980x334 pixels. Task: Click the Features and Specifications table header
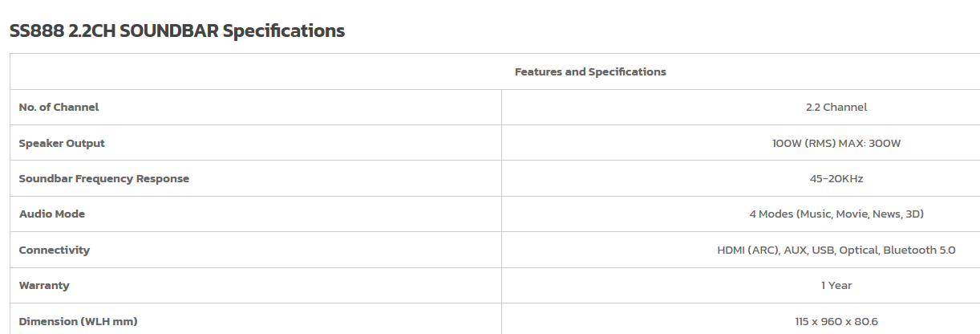pos(590,72)
